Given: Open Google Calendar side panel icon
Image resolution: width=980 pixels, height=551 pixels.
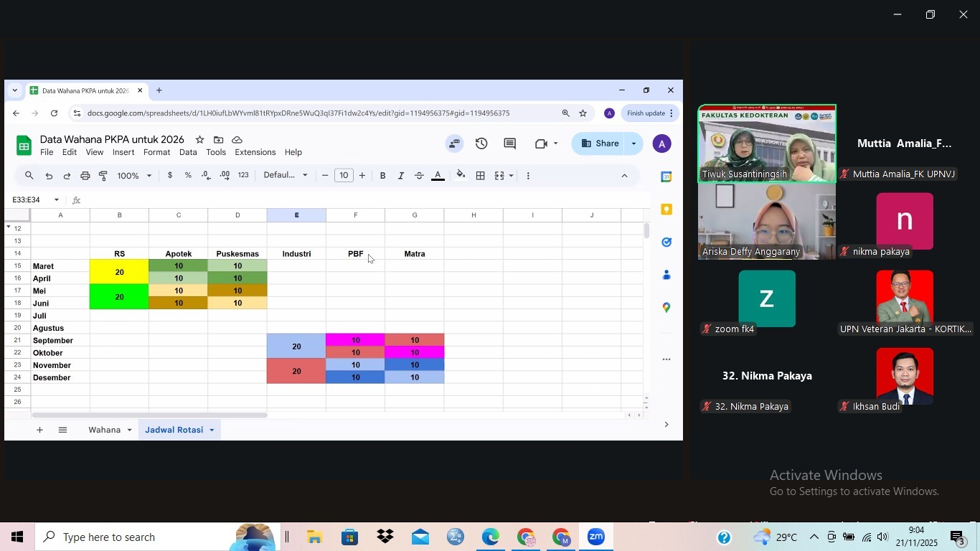Looking at the screenshot, I should (666, 176).
